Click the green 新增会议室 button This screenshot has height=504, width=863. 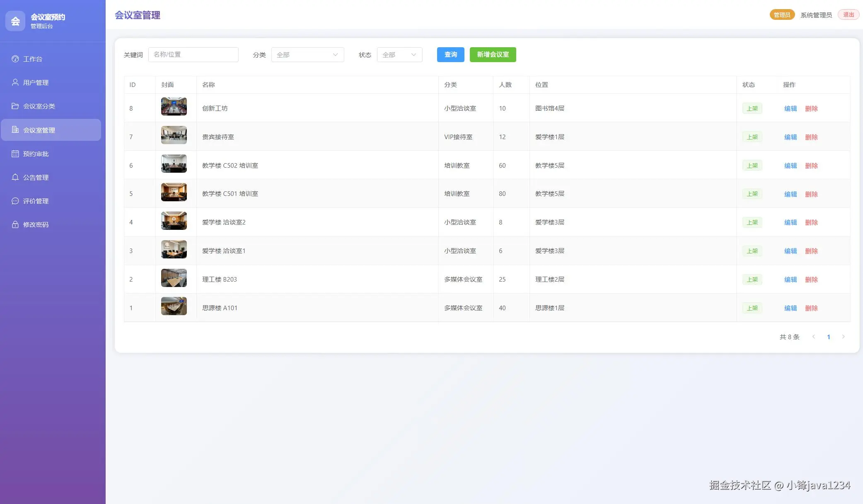pos(493,55)
